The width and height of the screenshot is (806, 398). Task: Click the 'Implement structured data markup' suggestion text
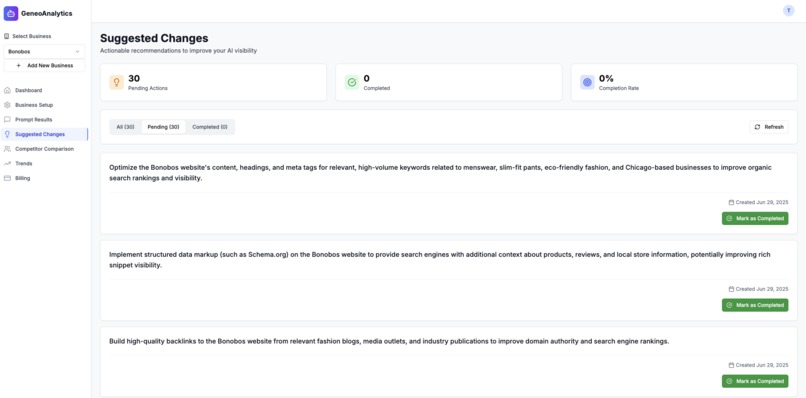point(439,260)
